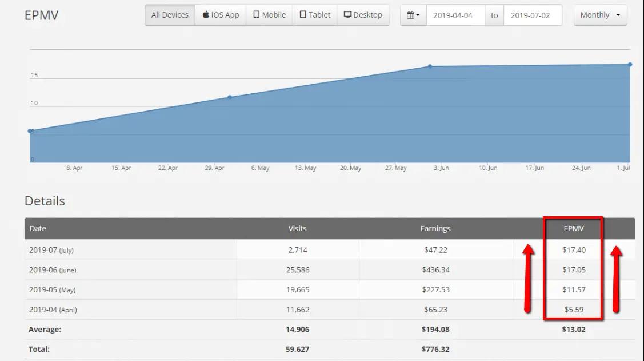Click the June data point on chart
The height and width of the screenshot is (361, 644).
(x=430, y=66)
